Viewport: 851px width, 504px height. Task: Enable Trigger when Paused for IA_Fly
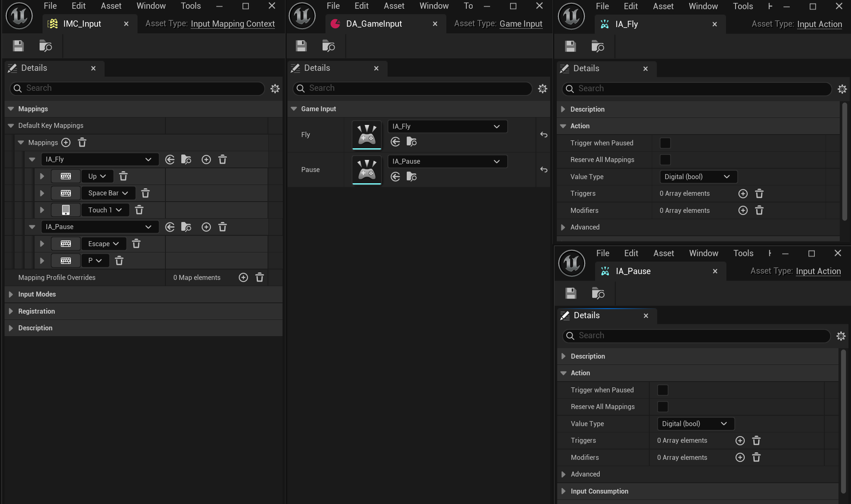click(665, 143)
